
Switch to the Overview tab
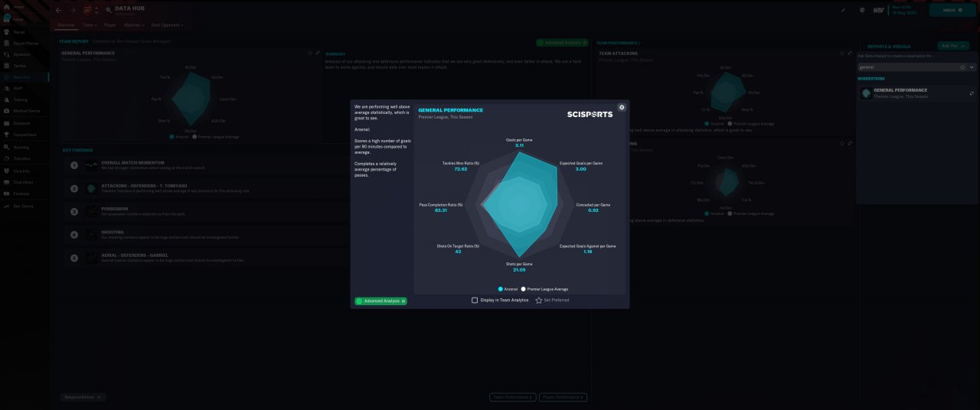pos(66,25)
